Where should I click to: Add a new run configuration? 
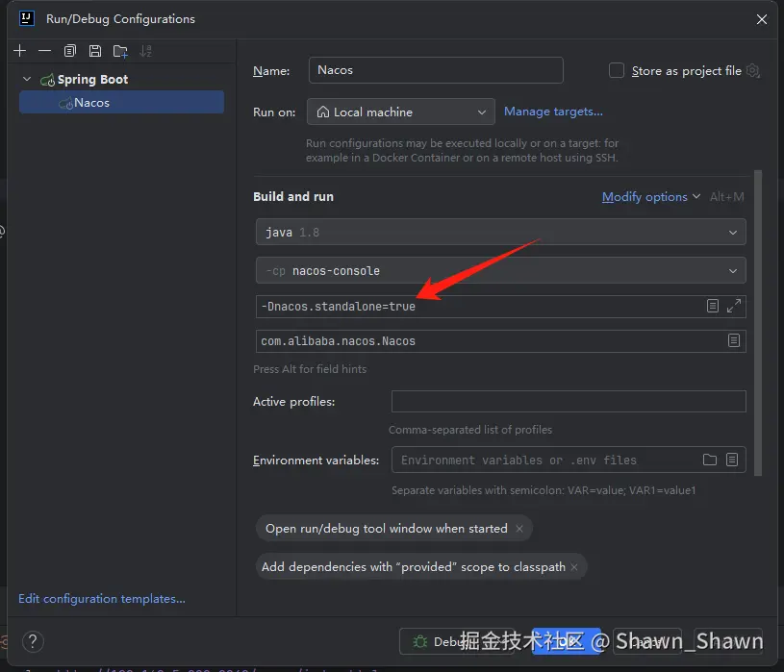tap(20, 51)
